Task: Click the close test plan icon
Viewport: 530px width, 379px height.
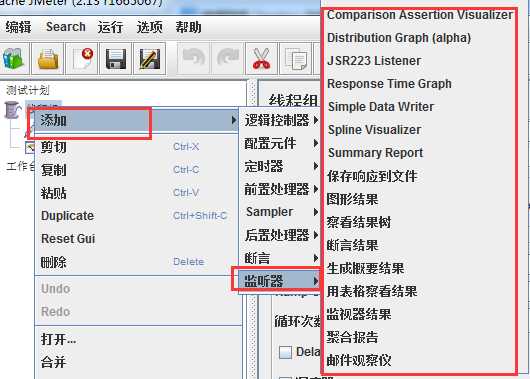Action: coord(82,58)
